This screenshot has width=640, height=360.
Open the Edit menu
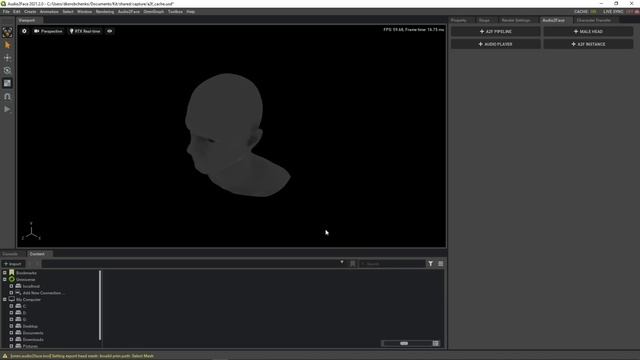pos(17,11)
